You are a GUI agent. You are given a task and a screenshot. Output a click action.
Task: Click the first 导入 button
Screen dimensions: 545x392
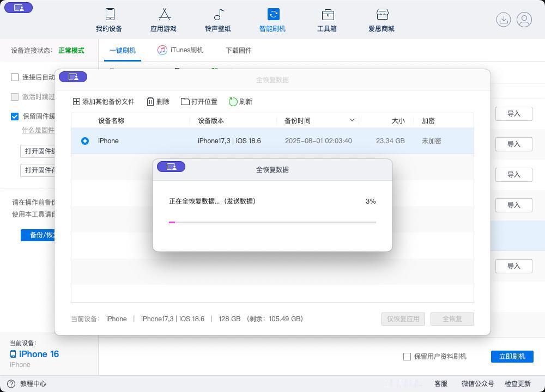[x=514, y=114]
